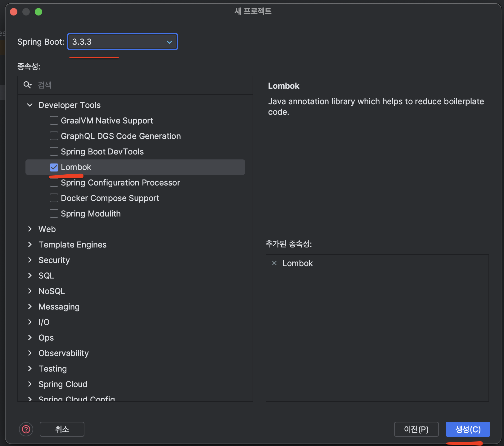
Task: Expand the Template Engines category
Action: [x=30, y=244]
